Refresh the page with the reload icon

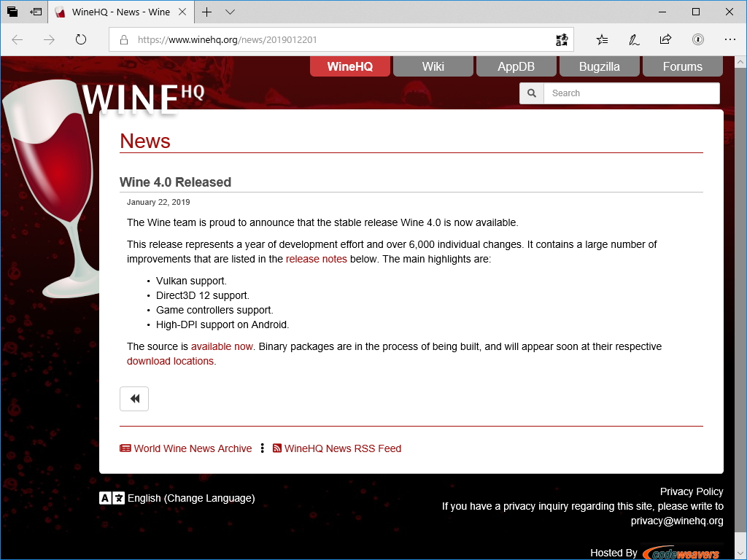pyautogui.click(x=80, y=39)
